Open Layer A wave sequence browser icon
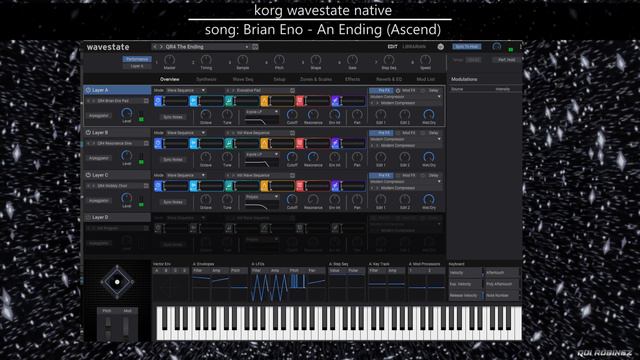 [292, 90]
